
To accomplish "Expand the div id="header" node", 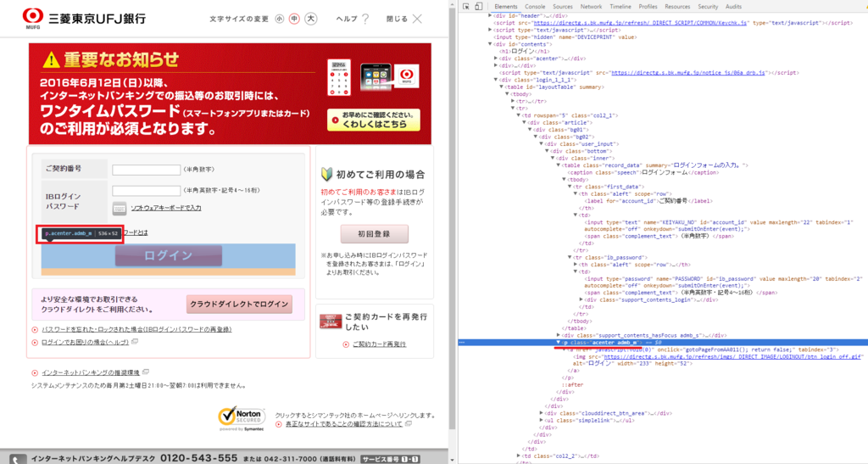I will click(x=490, y=16).
